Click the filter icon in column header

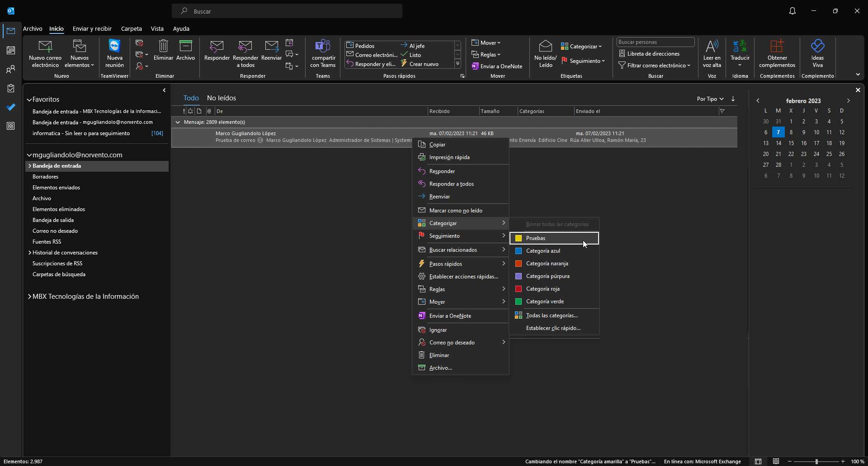(722, 111)
